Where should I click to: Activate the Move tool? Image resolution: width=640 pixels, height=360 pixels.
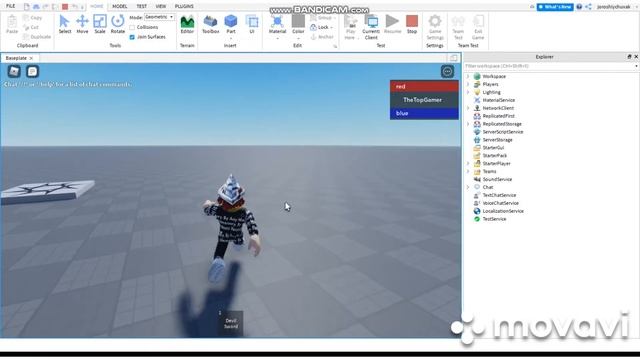point(82,24)
